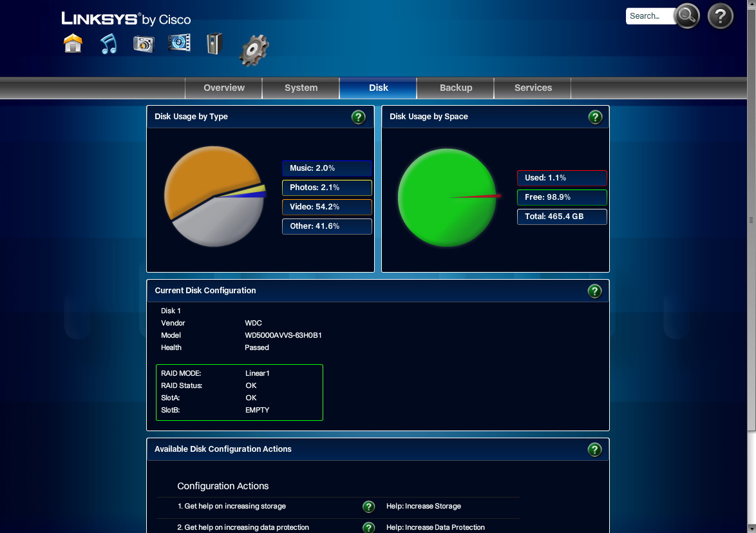This screenshot has width=756, height=533.
Task: Switch to the Backup tab
Action: click(456, 88)
